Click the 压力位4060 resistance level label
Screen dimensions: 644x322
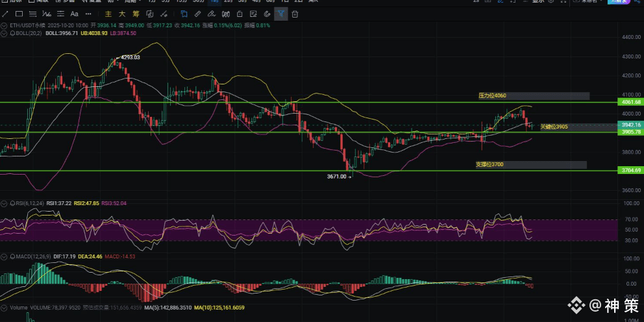pyautogui.click(x=493, y=95)
